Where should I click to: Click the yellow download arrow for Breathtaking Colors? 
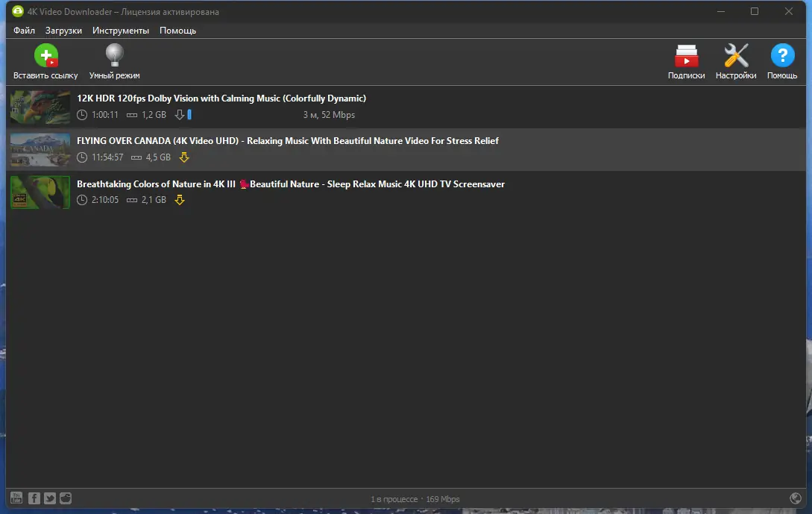coord(180,200)
